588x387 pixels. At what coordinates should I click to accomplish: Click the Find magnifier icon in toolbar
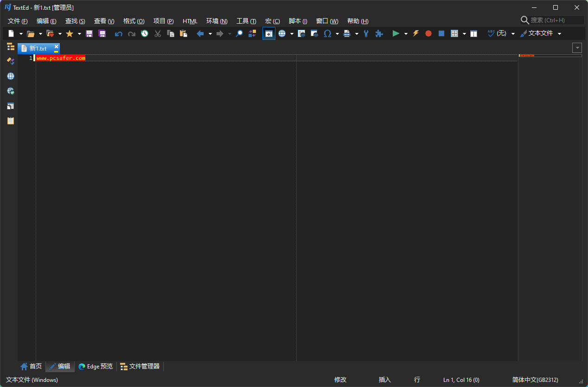pos(239,33)
